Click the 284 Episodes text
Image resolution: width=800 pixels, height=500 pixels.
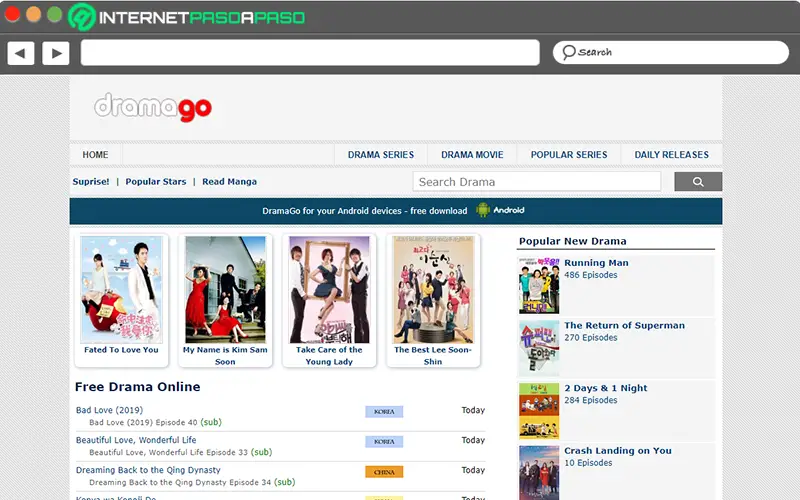[x=590, y=401]
